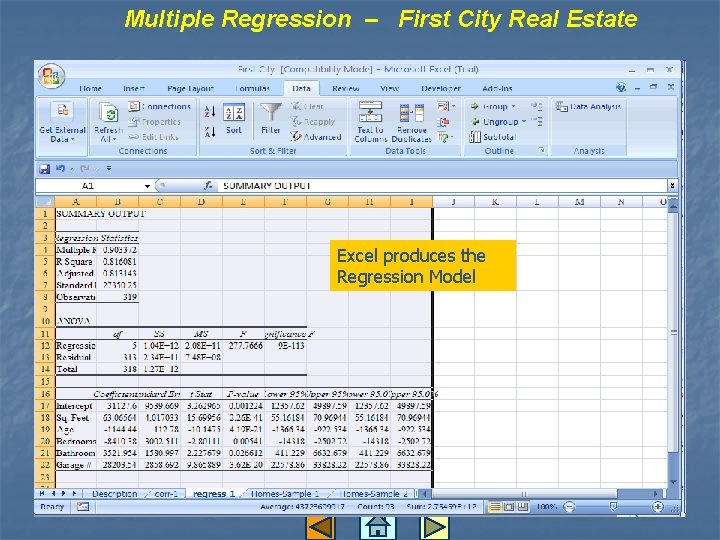Sort A to Z ascending icon

[210, 111]
